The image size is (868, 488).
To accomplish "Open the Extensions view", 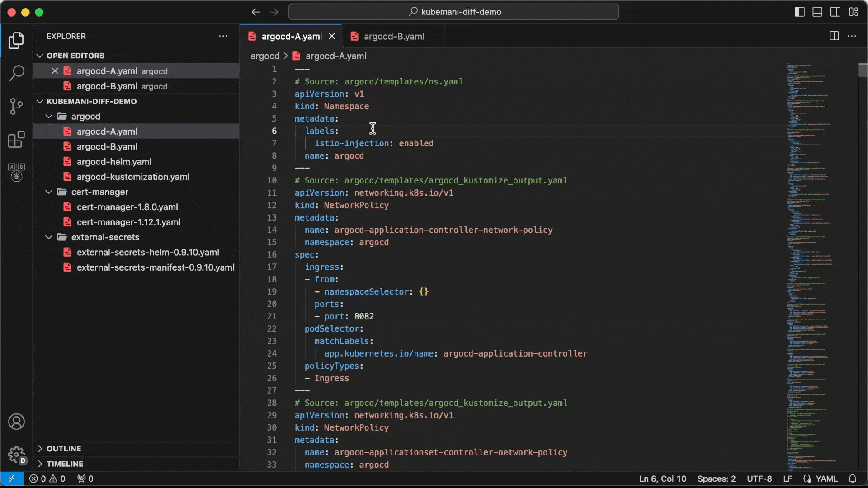I will pos(17,140).
